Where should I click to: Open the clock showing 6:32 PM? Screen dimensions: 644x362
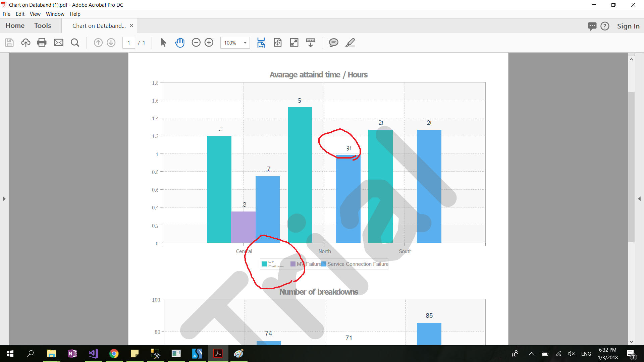[608, 354]
